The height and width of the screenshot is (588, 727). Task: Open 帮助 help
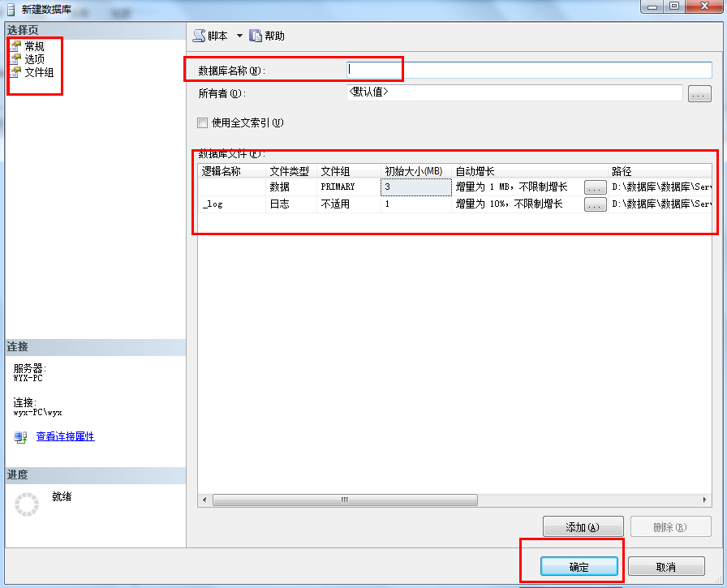point(267,36)
